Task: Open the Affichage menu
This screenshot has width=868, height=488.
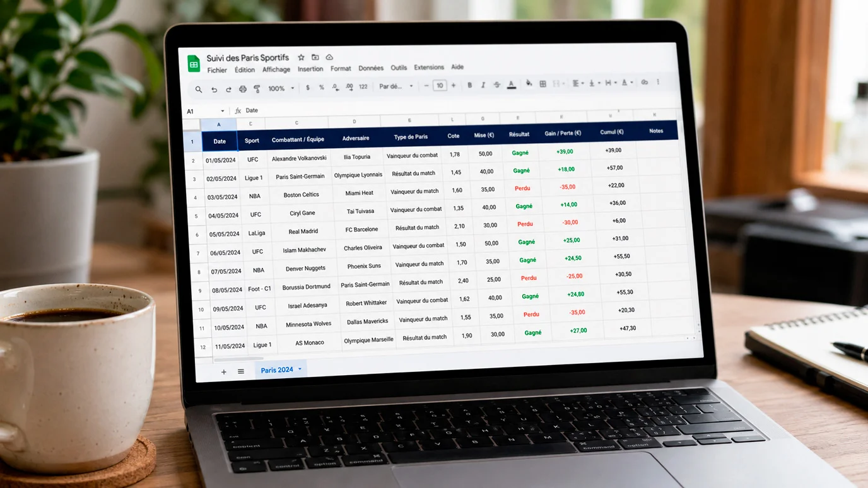Action: point(276,69)
